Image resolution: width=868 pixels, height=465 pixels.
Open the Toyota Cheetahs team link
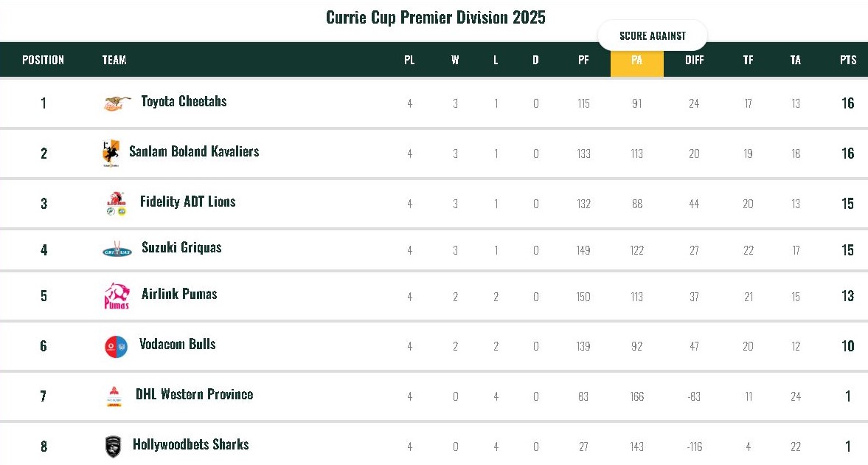pos(184,101)
